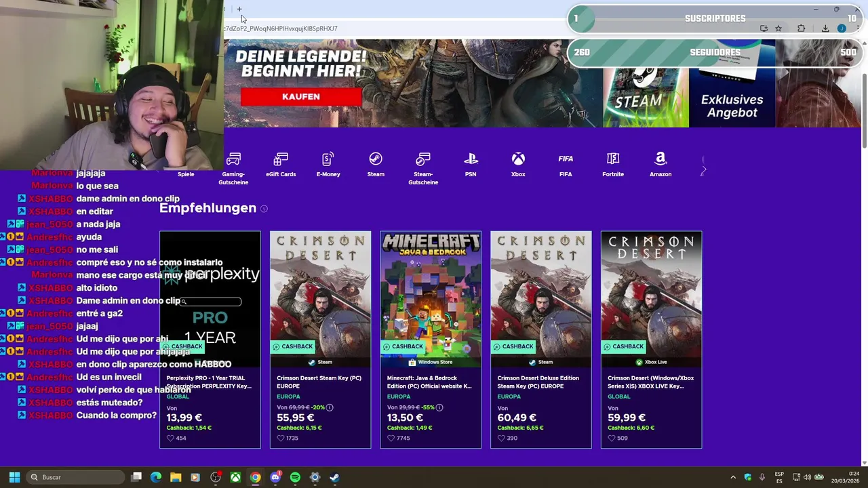The image size is (868, 488).
Task: Open the FIFA category icon
Action: [x=566, y=159]
